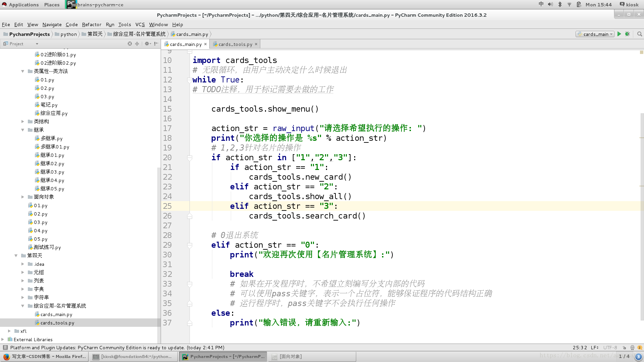Select 多继承01.py in project tree
644x362 pixels.
click(x=55, y=147)
